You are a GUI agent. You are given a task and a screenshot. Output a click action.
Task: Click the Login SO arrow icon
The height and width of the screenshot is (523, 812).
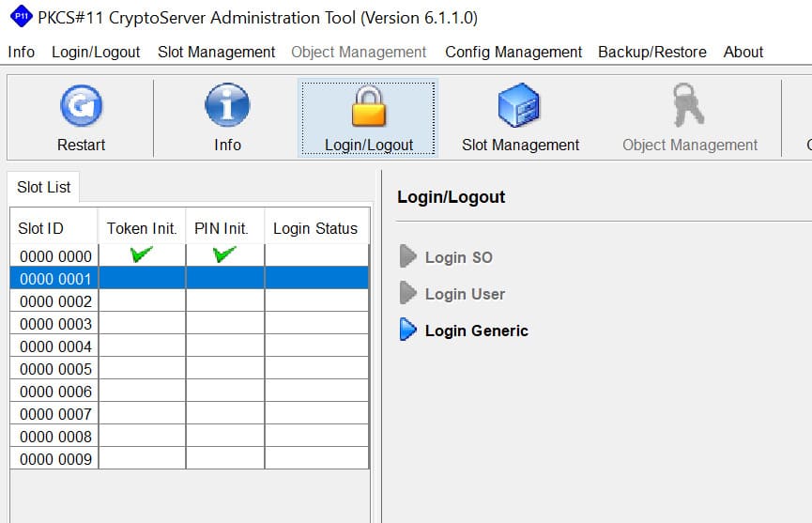408,256
